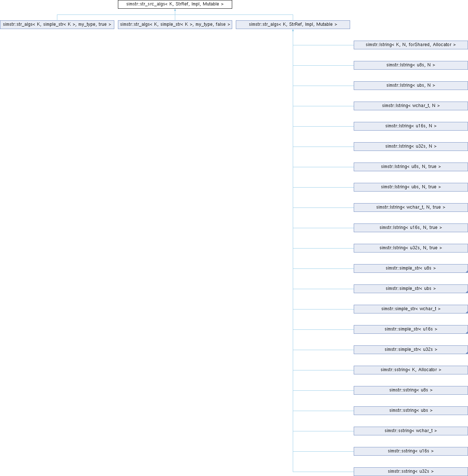This screenshot has width=468, height=476.
Task: Open lstring< u32s, N > class link
Action: [x=411, y=147]
